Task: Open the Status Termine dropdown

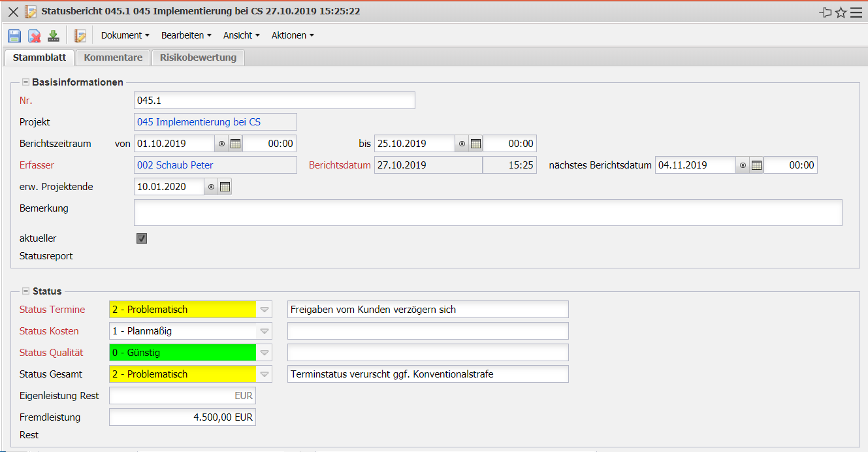Action: (x=264, y=310)
